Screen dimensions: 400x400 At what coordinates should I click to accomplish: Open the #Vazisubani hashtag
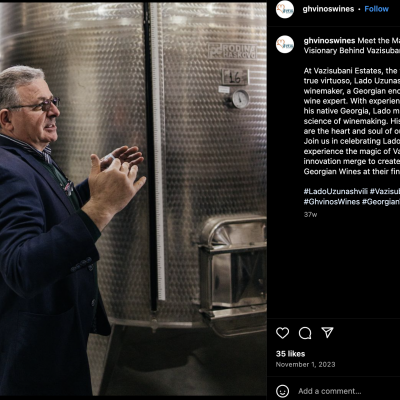pyautogui.click(x=385, y=191)
